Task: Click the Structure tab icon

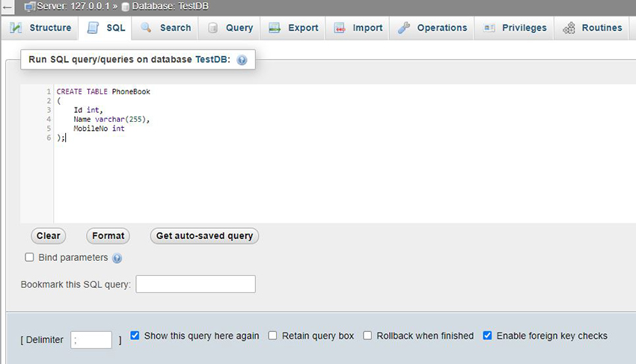Action: pos(16,28)
